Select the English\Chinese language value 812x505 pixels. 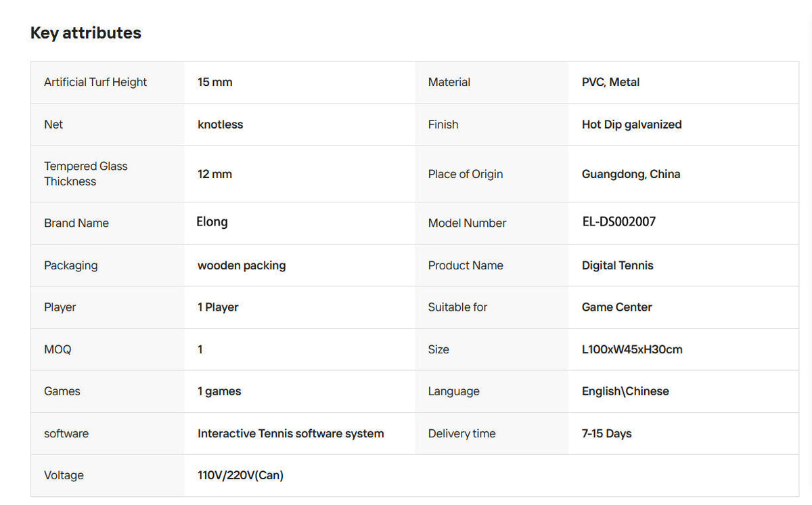coord(625,391)
